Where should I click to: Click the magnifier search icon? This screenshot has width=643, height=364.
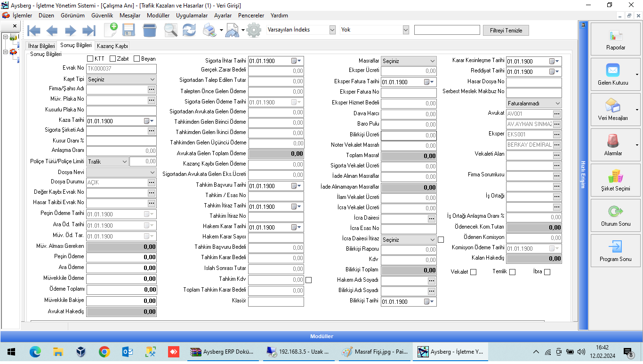(x=170, y=30)
